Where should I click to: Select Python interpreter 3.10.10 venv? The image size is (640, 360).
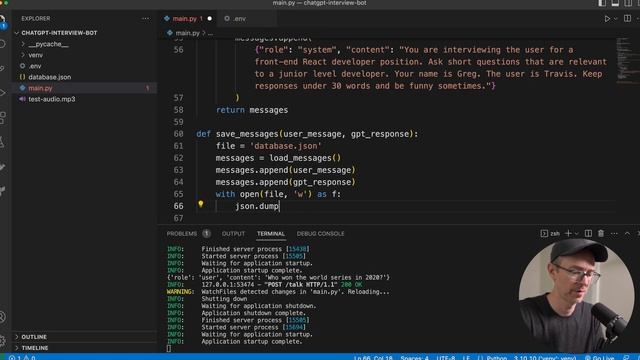point(545,358)
